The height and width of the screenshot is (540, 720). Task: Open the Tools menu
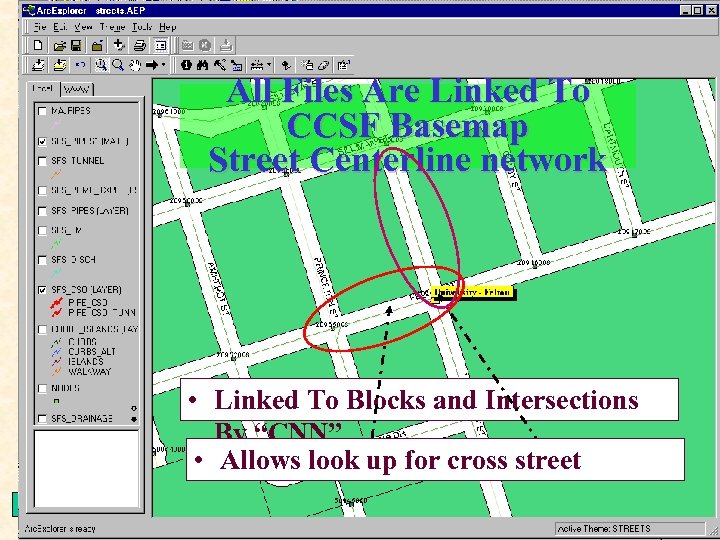click(142, 27)
